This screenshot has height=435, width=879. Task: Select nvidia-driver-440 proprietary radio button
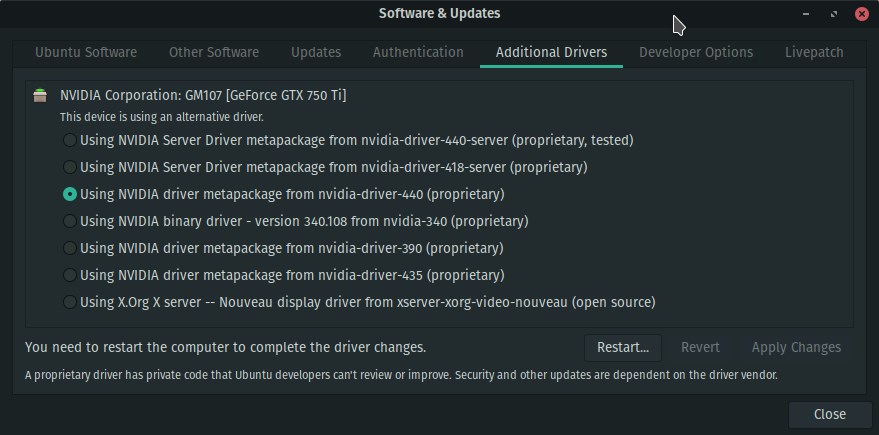pyautogui.click(x=70, y=194)
